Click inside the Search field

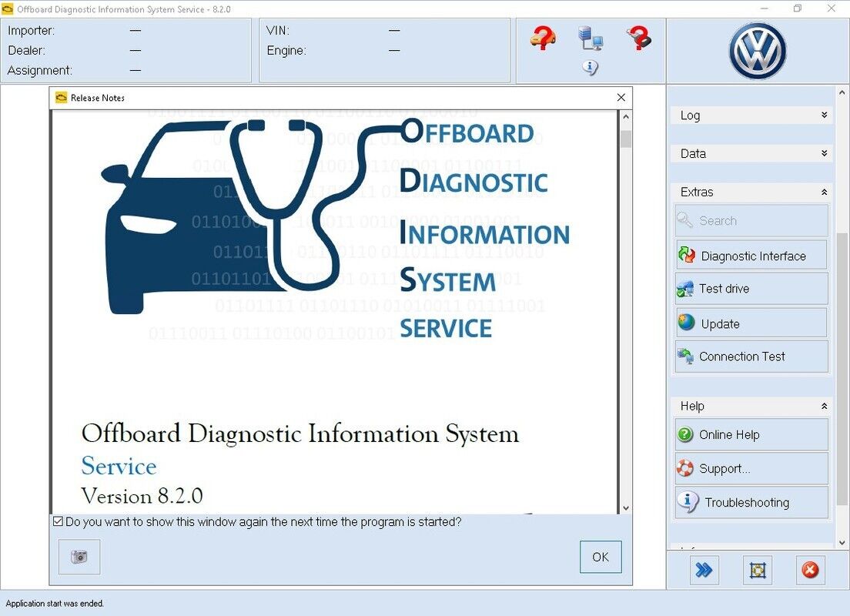pos(751,221)
